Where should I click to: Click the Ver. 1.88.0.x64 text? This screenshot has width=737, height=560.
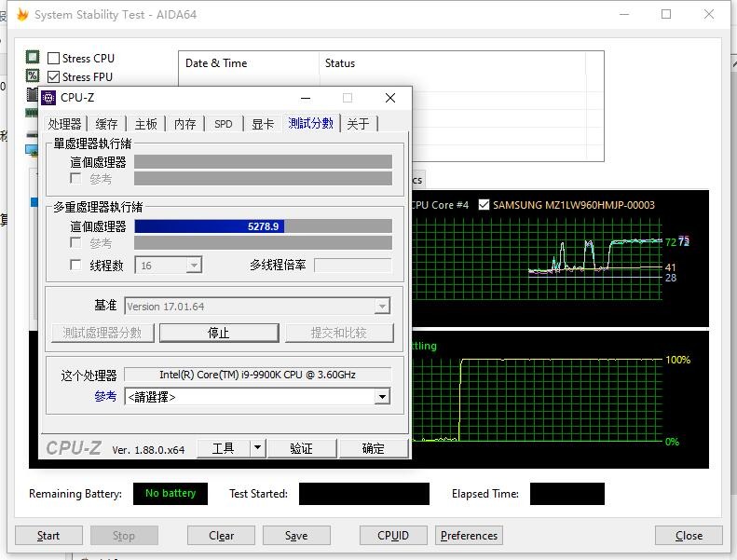148,449
